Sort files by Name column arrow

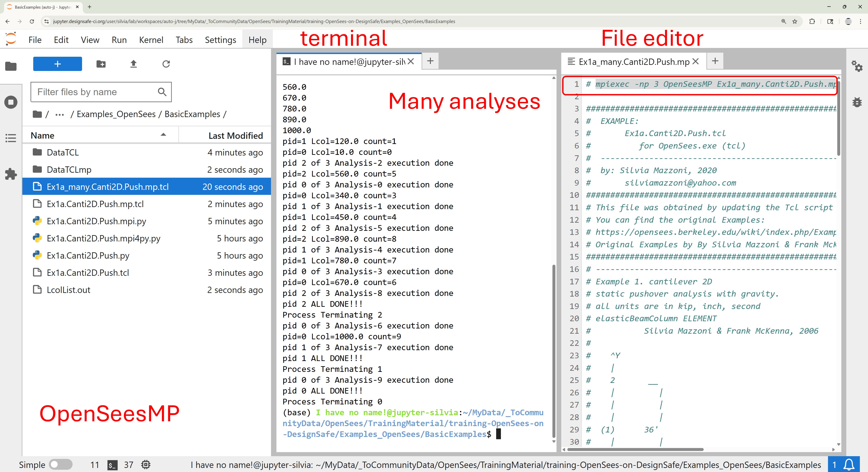point(163,135)
